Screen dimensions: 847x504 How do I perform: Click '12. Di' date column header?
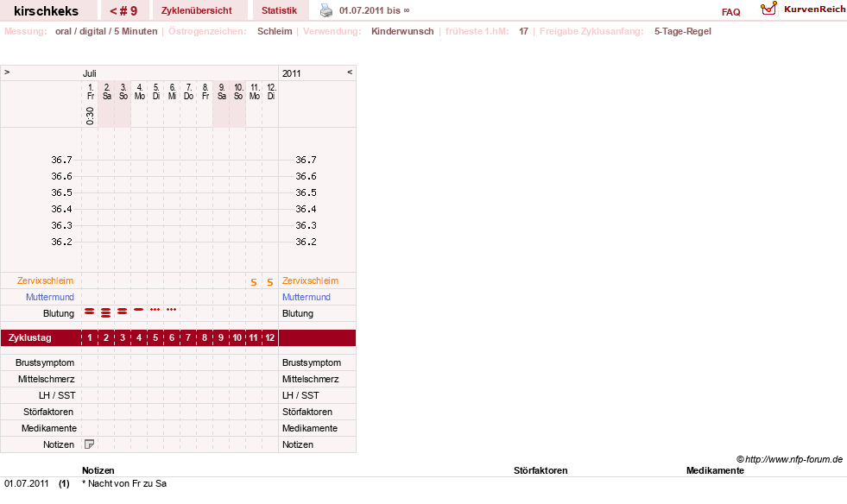(271, 91)
